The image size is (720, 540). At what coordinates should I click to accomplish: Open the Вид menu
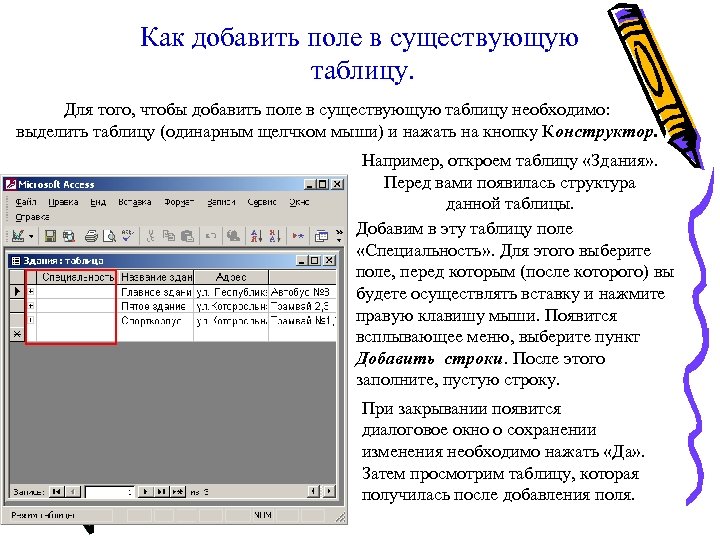click(x=98, y=202)
